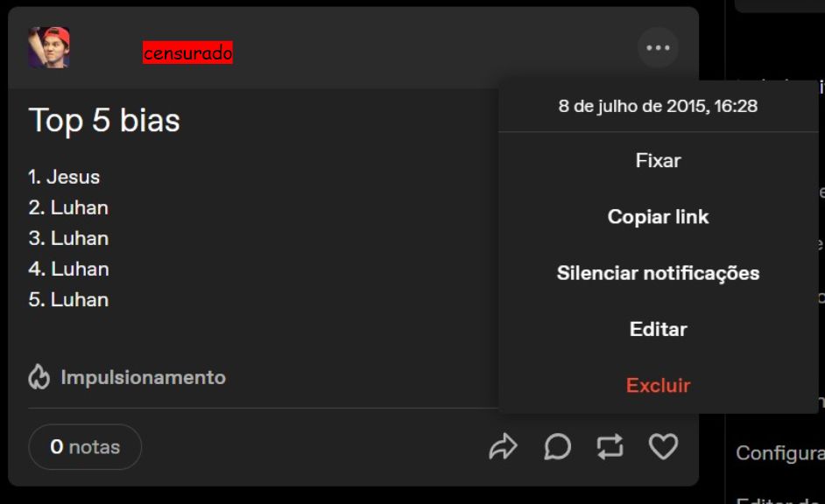Image resolution: width=825 pixels, height=504 pixels.
Task: Open replies with the speech bubble icon
Action: (557, 447)
